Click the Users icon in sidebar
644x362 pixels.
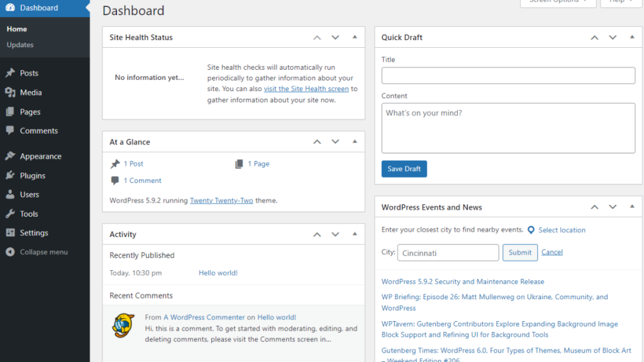11,194
